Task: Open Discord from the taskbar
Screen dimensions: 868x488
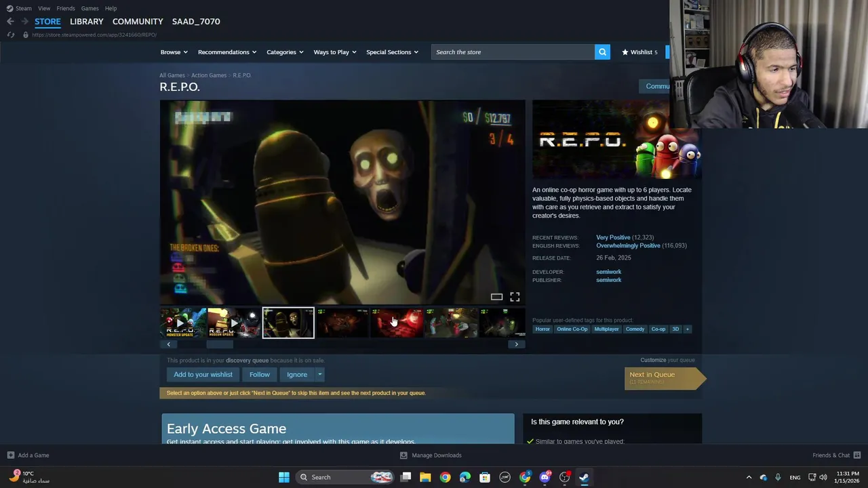Action: (x=545, y=477)
